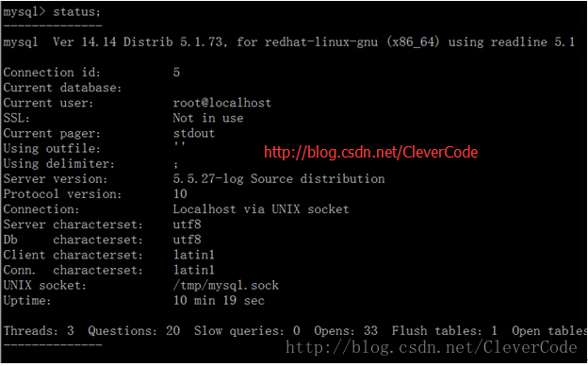Click the root@localhost user value
Viewport: 588px width, 366px height.
tap(222, 103)
